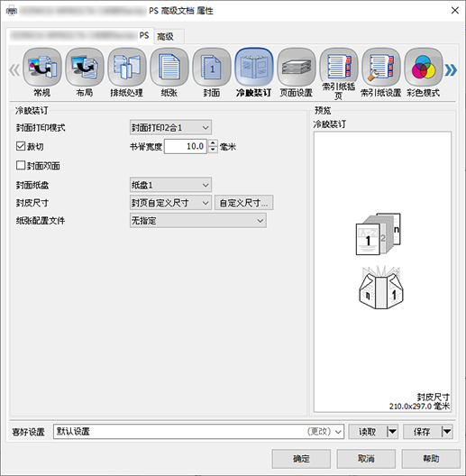Screen dimensions: 466x476
Task: Open the 保存 button's dropdown arrow
Action: 447,431
